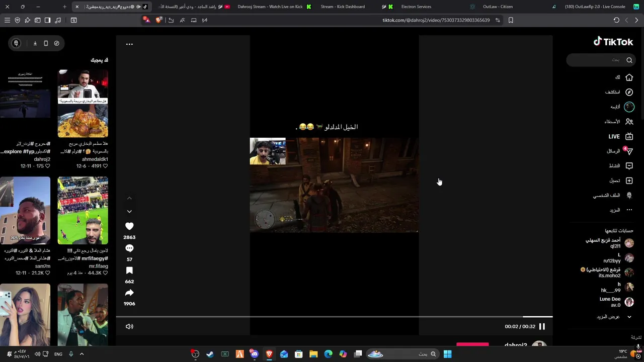Screen dimensions: 644x362
Task: Share the video with the arrow icon showing 1906
Action: (x=129, y=293)
